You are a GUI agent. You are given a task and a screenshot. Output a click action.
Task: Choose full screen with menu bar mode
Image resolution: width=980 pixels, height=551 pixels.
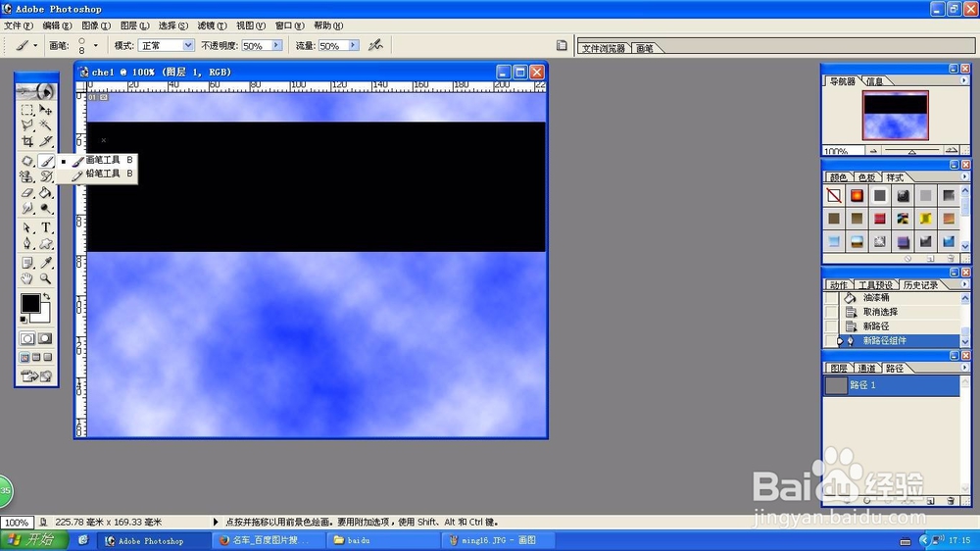coord(36,357)
